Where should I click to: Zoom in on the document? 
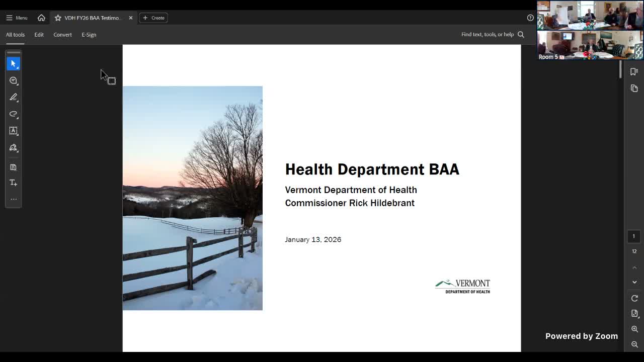(634, 329)
